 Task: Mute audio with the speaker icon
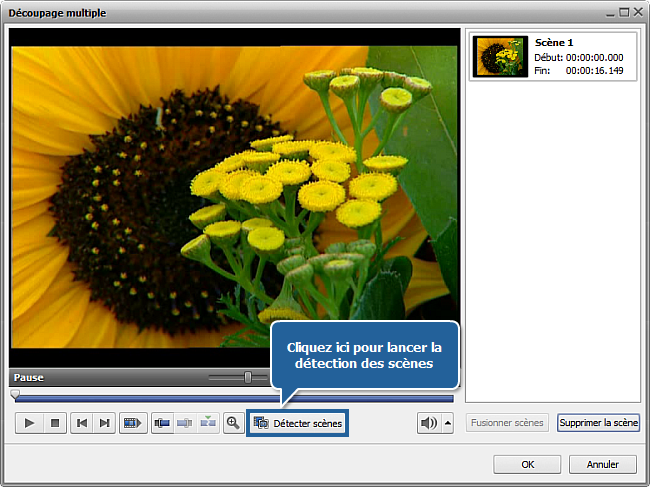tap(428, 423)
